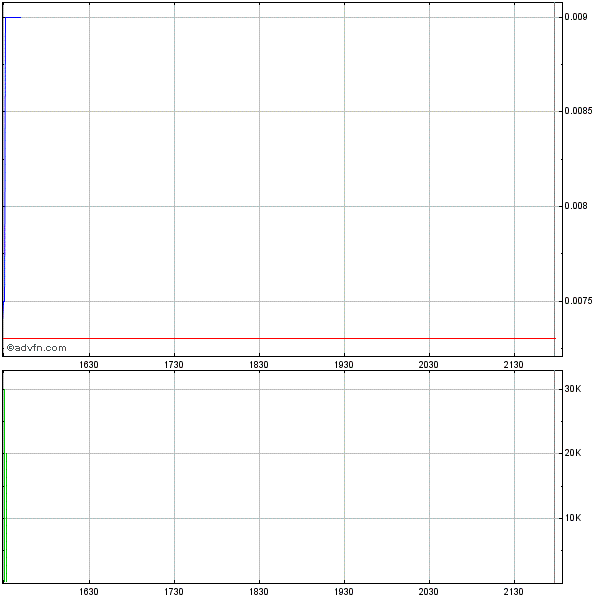Click the tallest green volume bar
600x600 pixels.
click(4, 485)
